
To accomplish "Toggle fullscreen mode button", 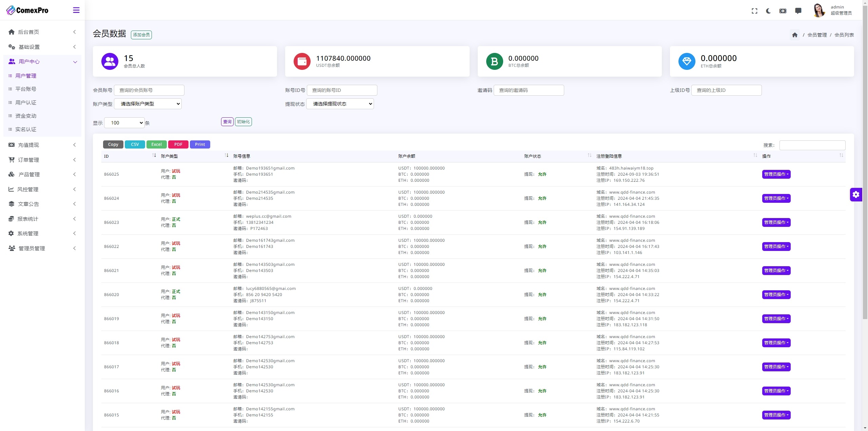I will coord(754,10).
